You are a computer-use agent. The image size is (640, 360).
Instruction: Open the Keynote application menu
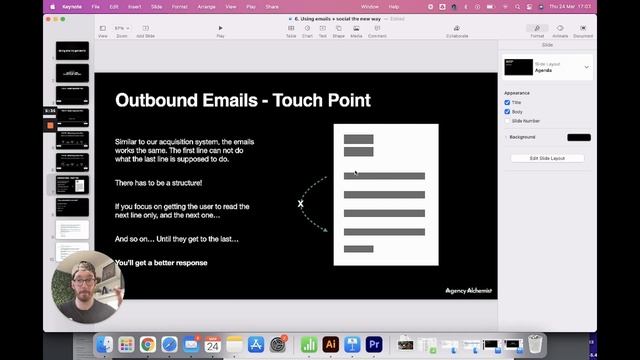(x=72, y=7)
